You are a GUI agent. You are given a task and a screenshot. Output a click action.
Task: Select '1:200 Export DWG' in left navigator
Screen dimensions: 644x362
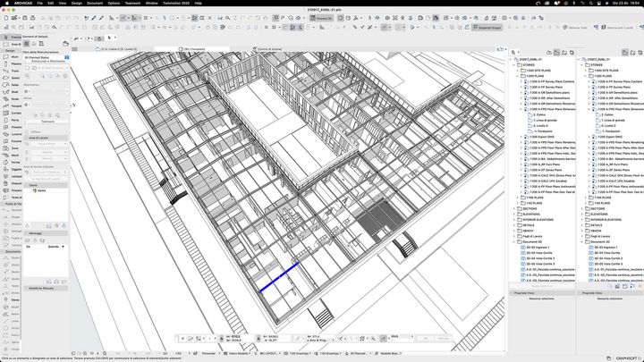pos(539,137)
